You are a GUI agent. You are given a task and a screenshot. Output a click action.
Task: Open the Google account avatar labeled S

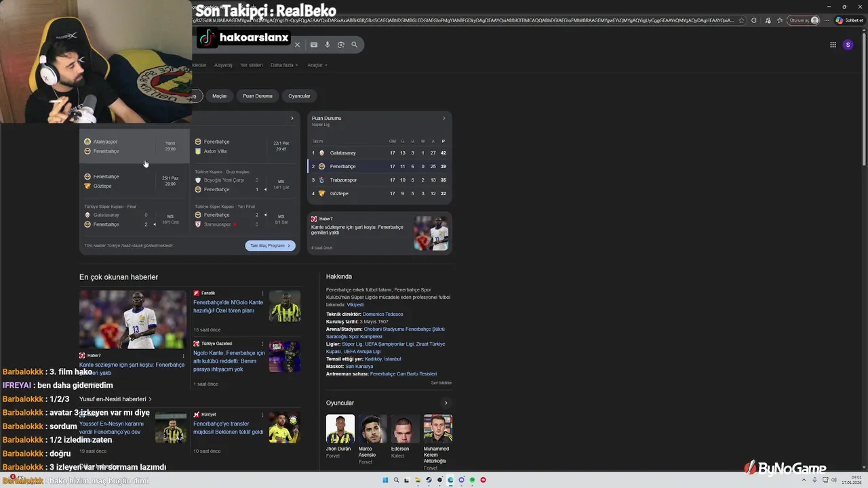[x=848, y=45]
